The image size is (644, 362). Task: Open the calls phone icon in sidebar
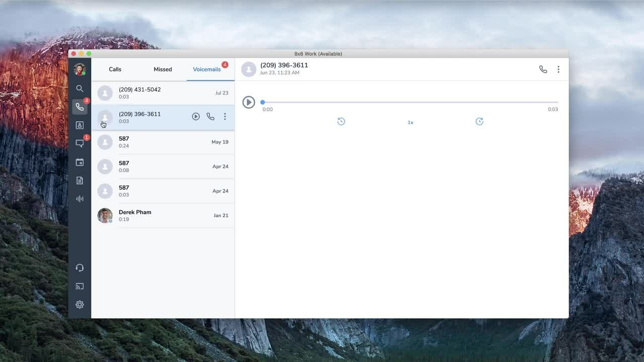point(79,107)
